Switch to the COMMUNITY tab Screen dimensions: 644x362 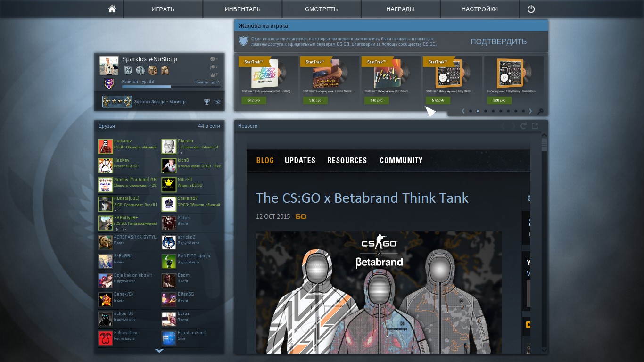tap(401, 160)
